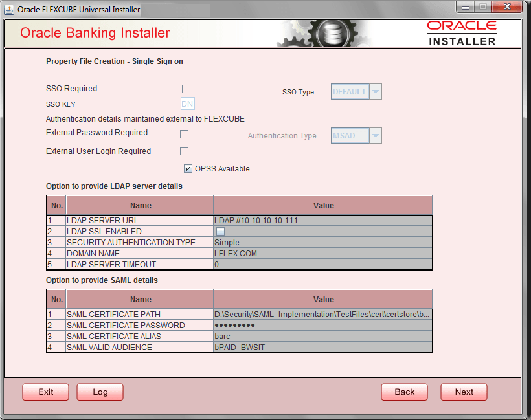531x420 pixels.
Task: Open the Log viewer
Action: pyautogui.click(x=100, y=392)
